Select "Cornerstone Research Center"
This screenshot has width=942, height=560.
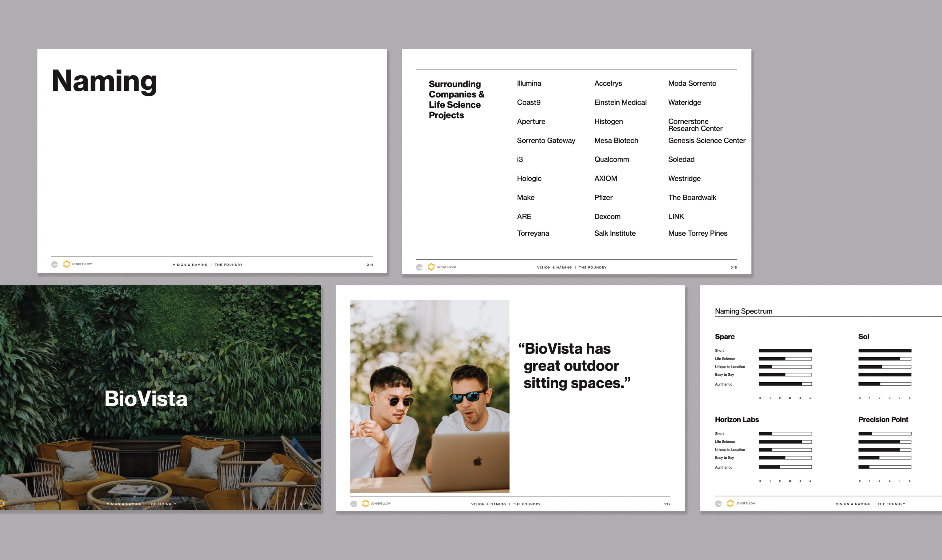pyautogui.click(x=695, y=125)
